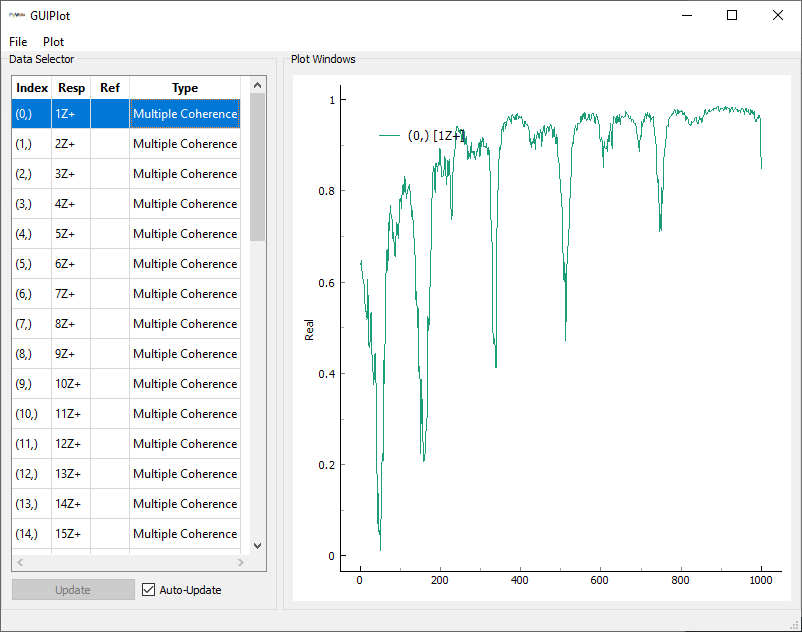Screen dimensions: 802x632
Task: Toggle the Auto-Update checkbox
Action: pyautogui.click(x=149, y=590)
